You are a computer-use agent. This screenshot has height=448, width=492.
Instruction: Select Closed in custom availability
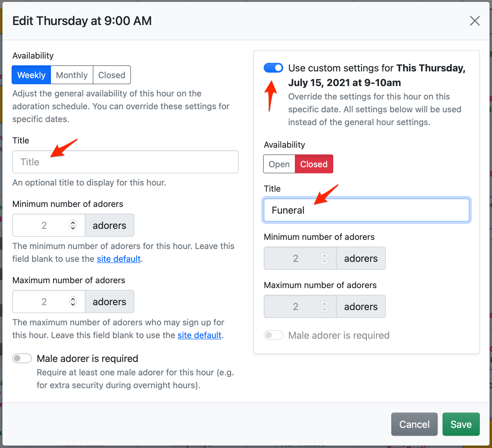click(x=314, y=164)
